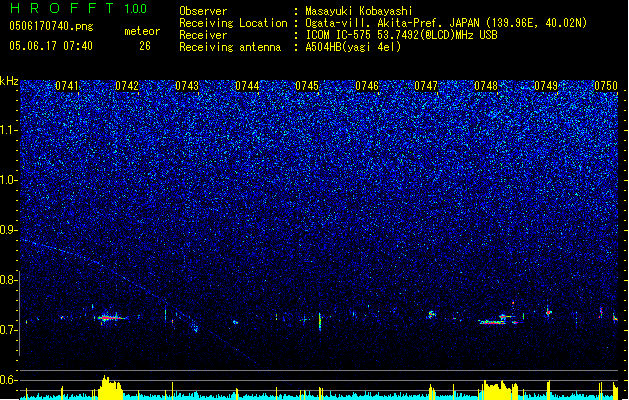Image resolution: width=629 pixels, height=400 pixels.
Task: Click the 0750 time marker
Action: [x=606, y=86]
